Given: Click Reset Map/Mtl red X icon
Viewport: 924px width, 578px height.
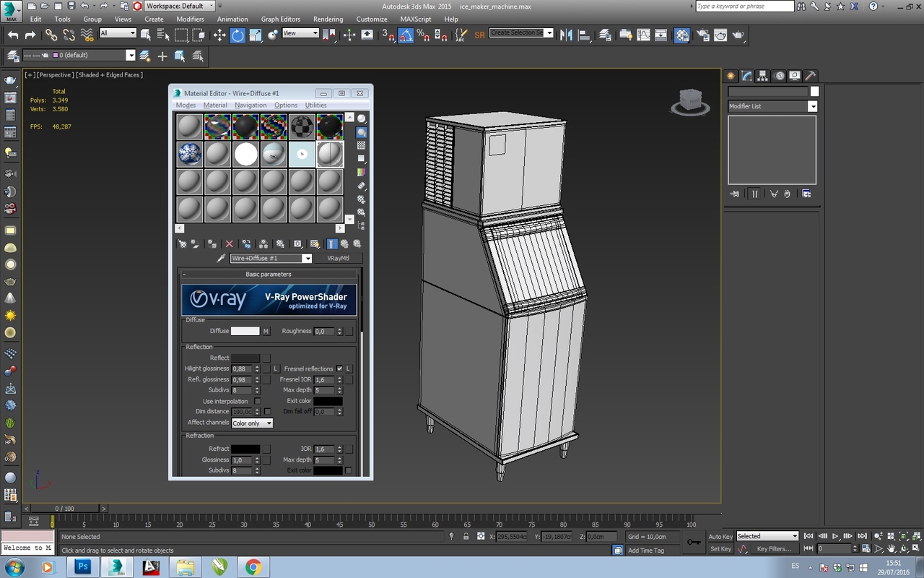Looking at the screenshot, I should (230, 244).
